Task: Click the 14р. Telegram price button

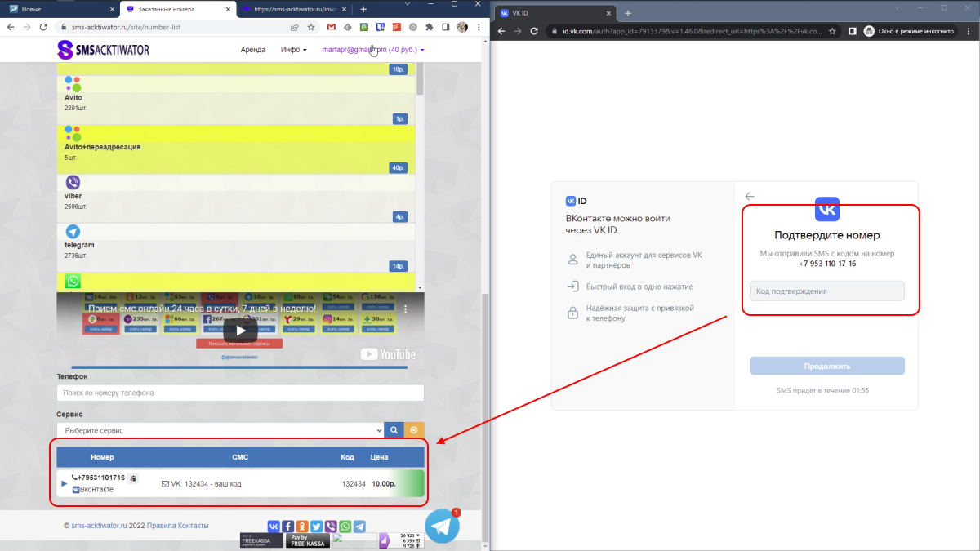Action: point(399,266)
